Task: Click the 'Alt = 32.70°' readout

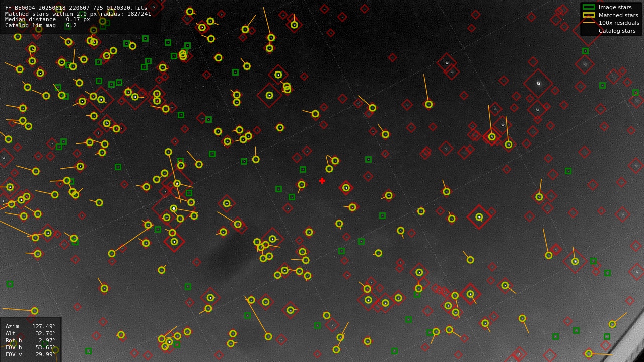Action: tap(30, 334)
